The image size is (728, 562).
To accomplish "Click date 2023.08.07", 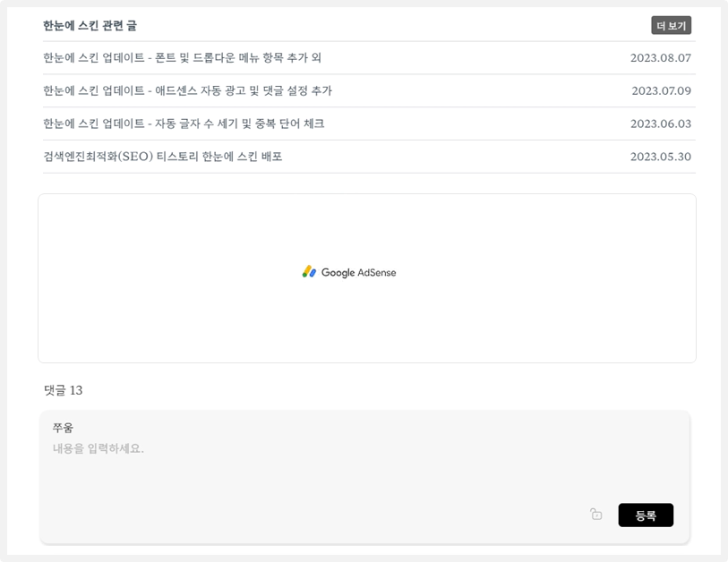I will click(660, 58).
